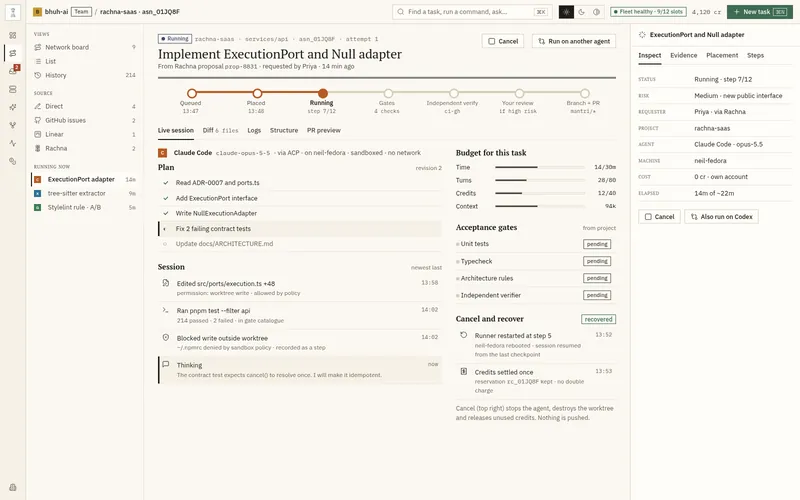Focus the Find a task search field
The width and height of the screenshot is (800, 500).
tap(472, 12)
